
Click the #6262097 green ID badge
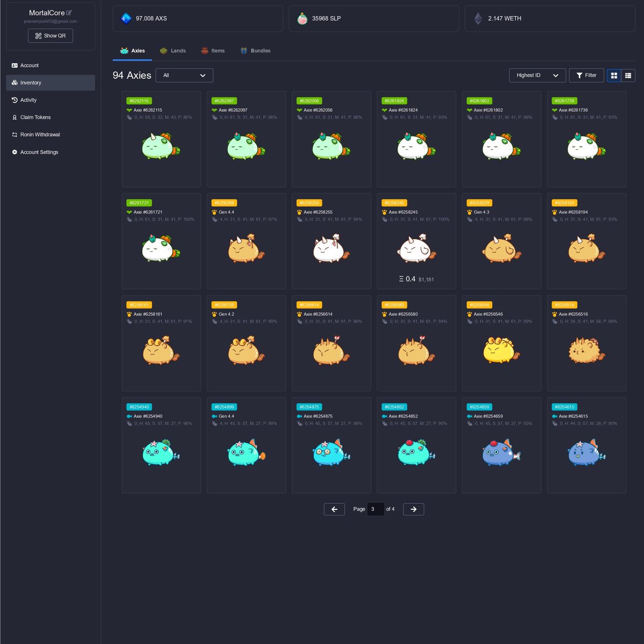pyautogui.click(x=224, y=101)
